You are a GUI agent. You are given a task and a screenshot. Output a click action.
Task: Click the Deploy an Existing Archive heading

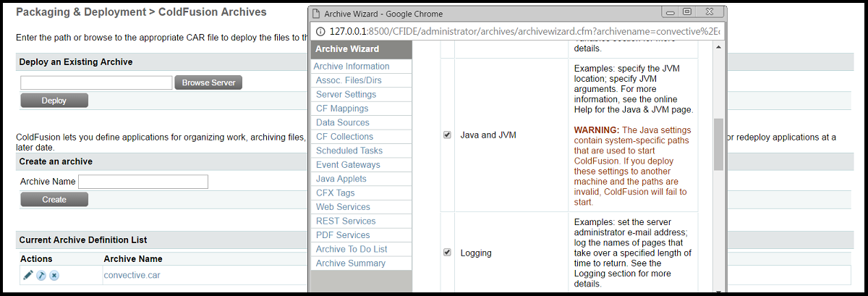pyautogui.click(x=76, y=62)
